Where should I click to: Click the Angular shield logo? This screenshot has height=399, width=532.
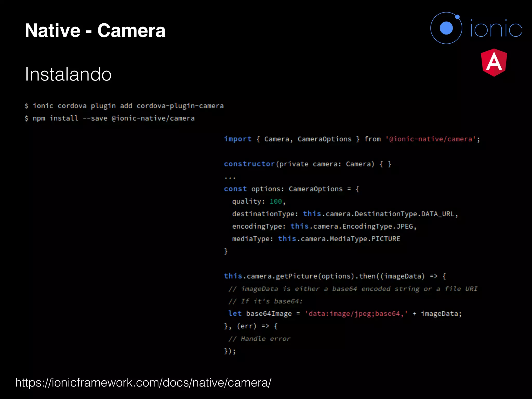(494, 63)
